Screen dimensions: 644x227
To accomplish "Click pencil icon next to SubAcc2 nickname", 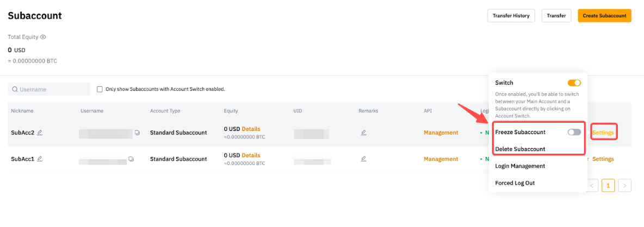I will pyautogui.click(x=40, y=133).
